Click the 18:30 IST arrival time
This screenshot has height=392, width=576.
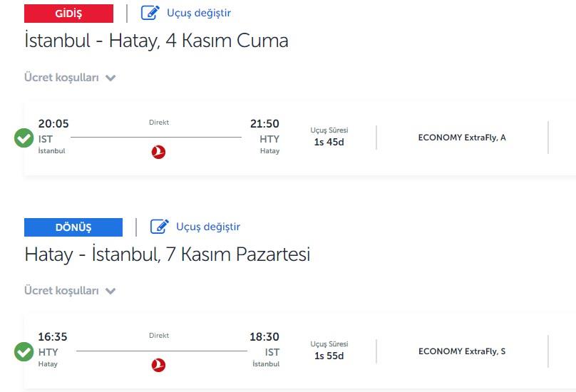click(x=264, y=337)
